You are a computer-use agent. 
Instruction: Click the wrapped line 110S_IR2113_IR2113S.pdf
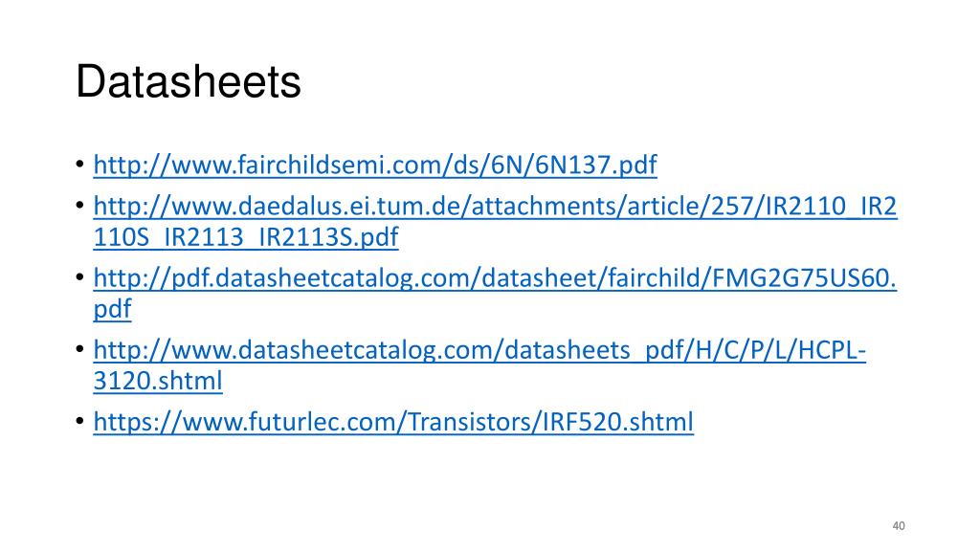pyautogui.click(x=246, y=237)
